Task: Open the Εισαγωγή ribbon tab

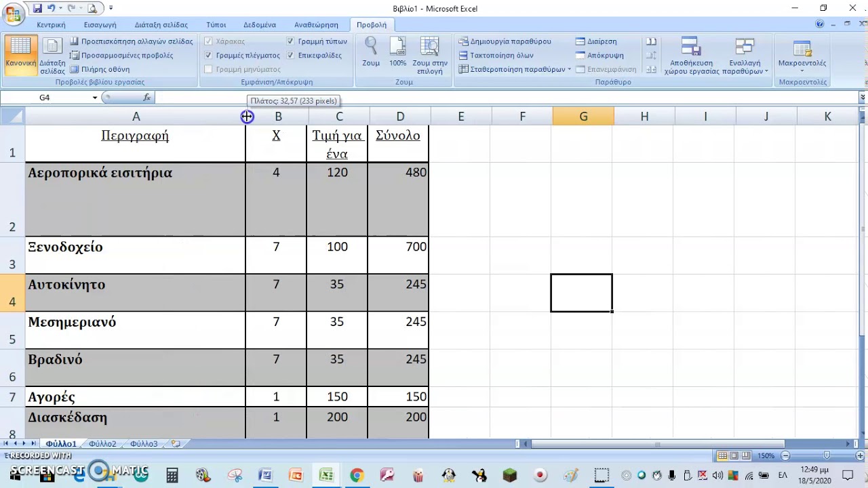Action: tap(100, 24)
